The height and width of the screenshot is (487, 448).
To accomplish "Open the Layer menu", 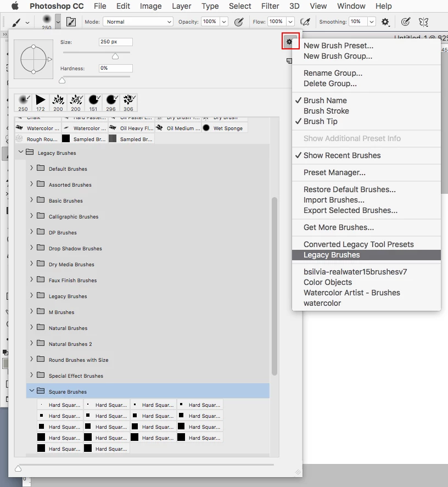I will [x=181, y=6].
